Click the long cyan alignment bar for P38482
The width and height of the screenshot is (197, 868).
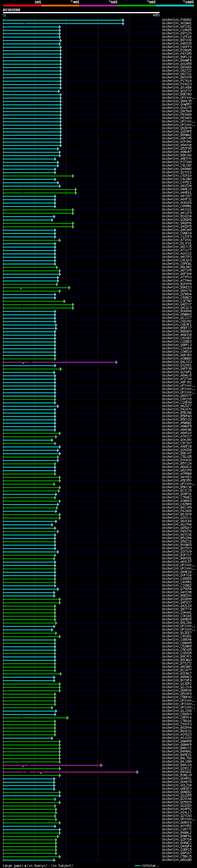point(63,20)
